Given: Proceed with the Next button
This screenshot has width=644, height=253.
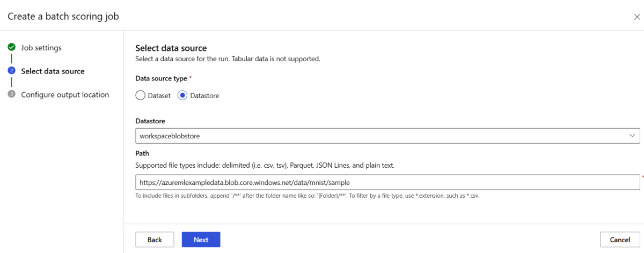Looking at the screenshot, I should pyautogui.click(x=201, y=240).
